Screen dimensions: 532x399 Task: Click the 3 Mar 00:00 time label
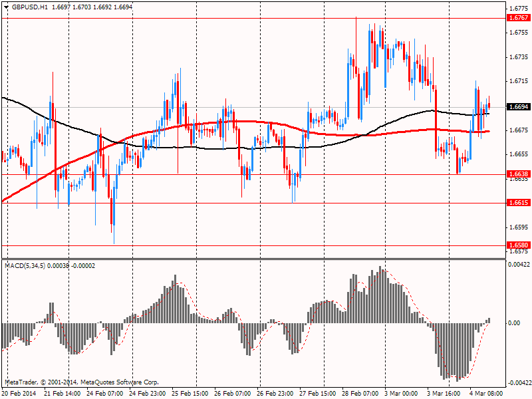[402, 394]
